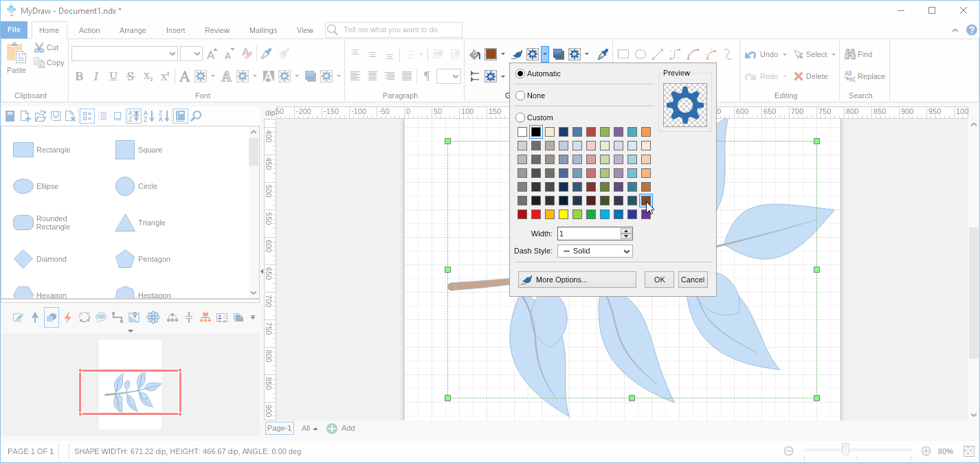
Task: Click the Paste clipboard icon
Action: point(16,54)
